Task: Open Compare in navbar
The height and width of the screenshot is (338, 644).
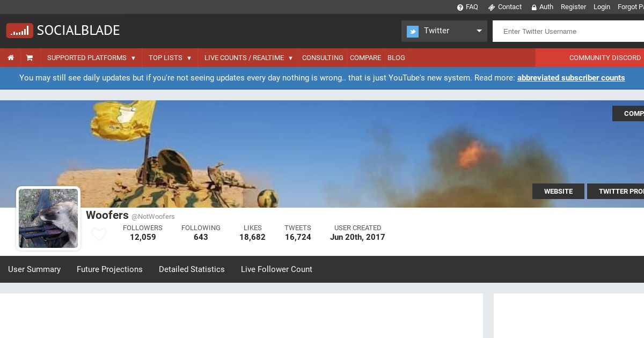Action: point(365,57)
